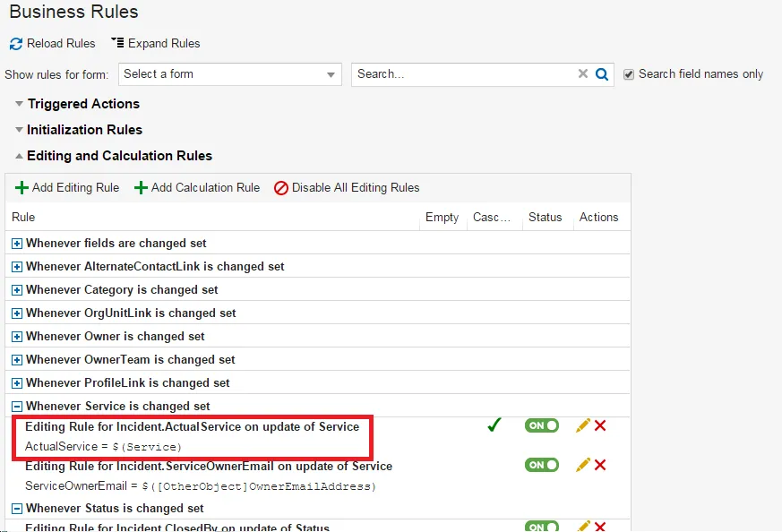Expand Whenever AlternateContactLink is changed set
This screenshot has height=532, width=782.
click(17, 267)
